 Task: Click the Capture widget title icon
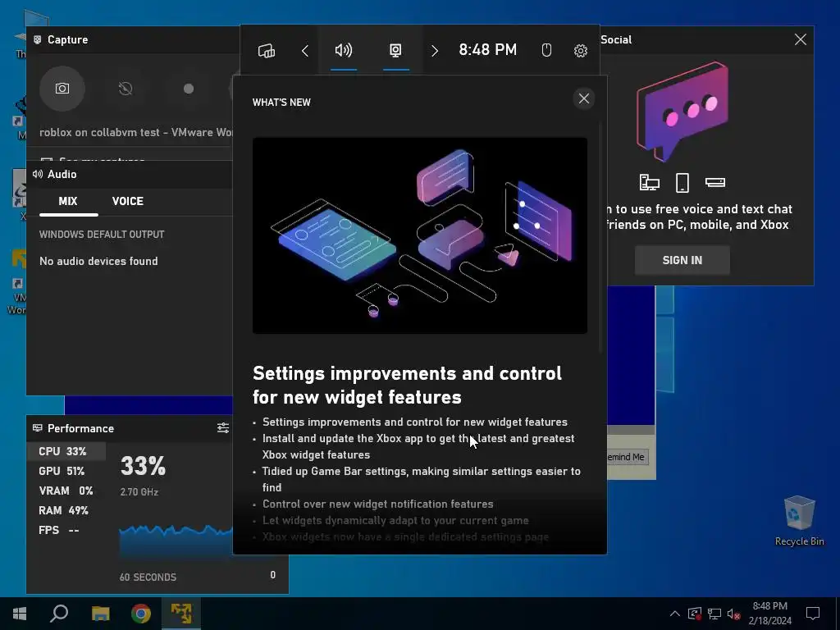38,39
